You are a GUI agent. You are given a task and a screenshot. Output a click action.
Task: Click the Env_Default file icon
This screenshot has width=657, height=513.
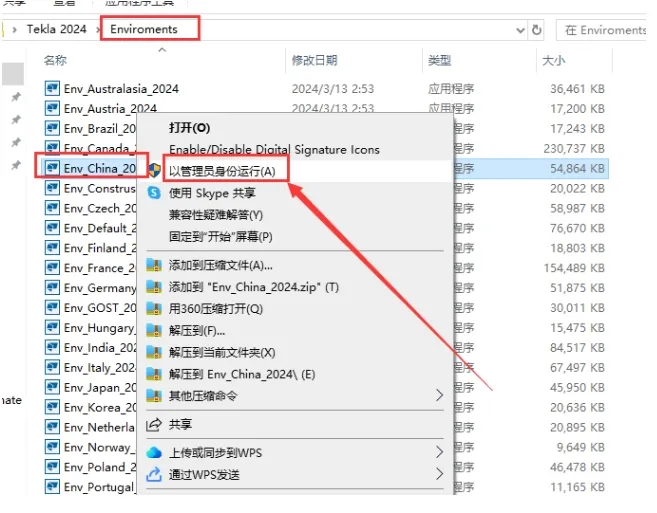(x=52, y=228)
